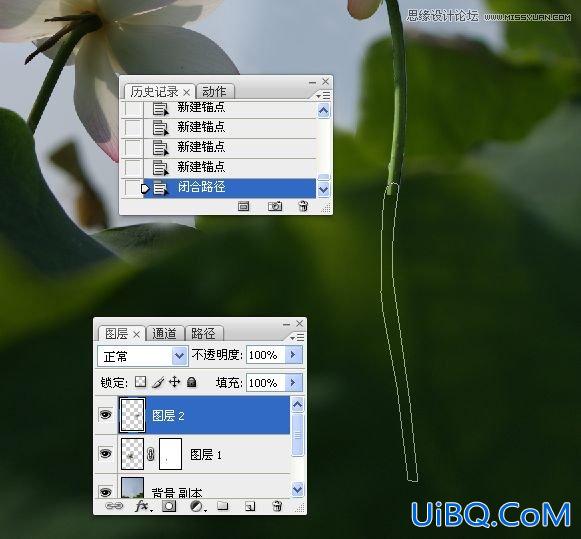Close the History panel window

[325, 81]
